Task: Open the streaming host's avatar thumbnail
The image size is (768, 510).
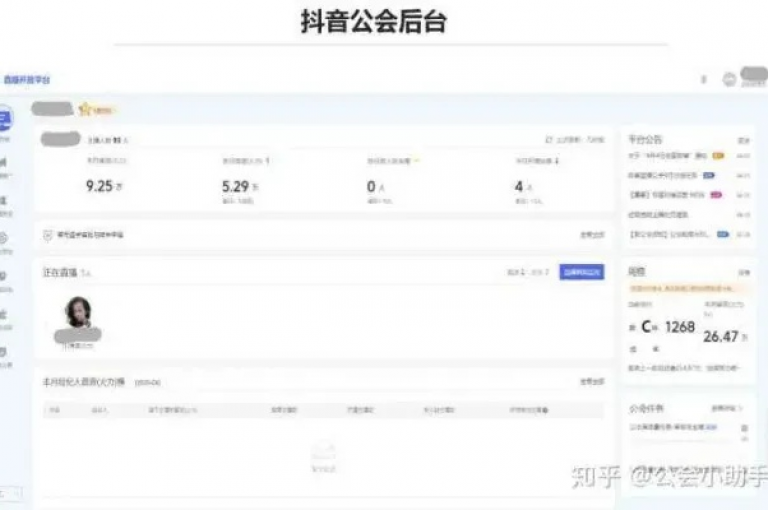Action: pos(78,312)
